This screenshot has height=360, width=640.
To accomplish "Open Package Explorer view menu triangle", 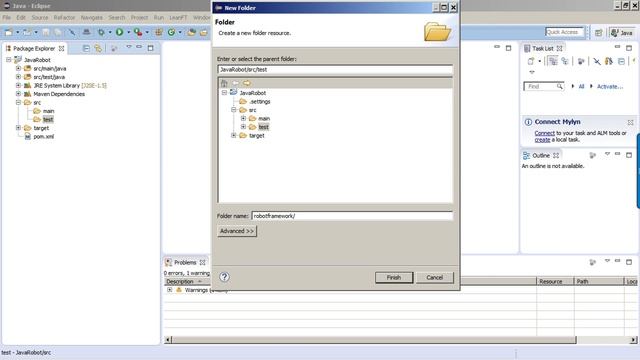I will coord(129,47).
